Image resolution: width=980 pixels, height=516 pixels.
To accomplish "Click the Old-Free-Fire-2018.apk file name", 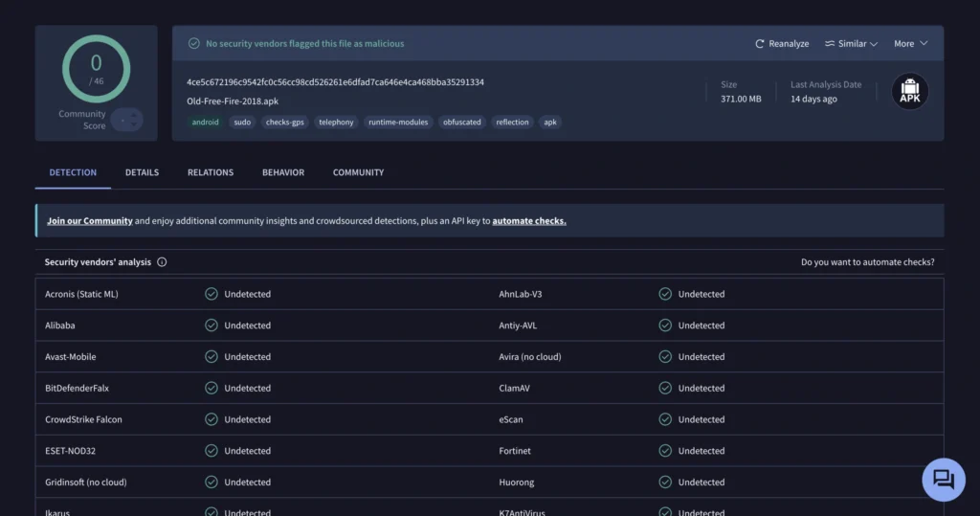I will point(233,101).
